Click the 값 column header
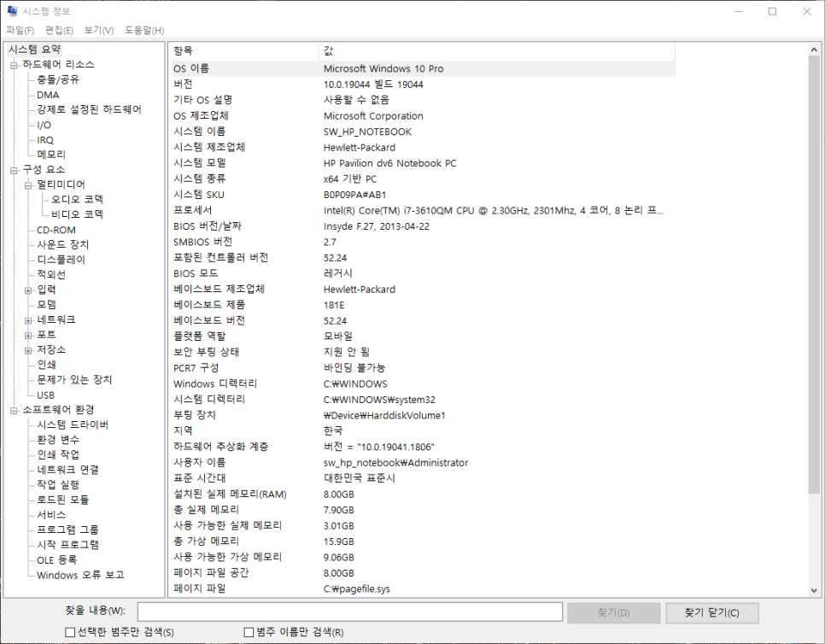Image resolution: width=825 pixels, height=644 pixels. pos(497,51)
